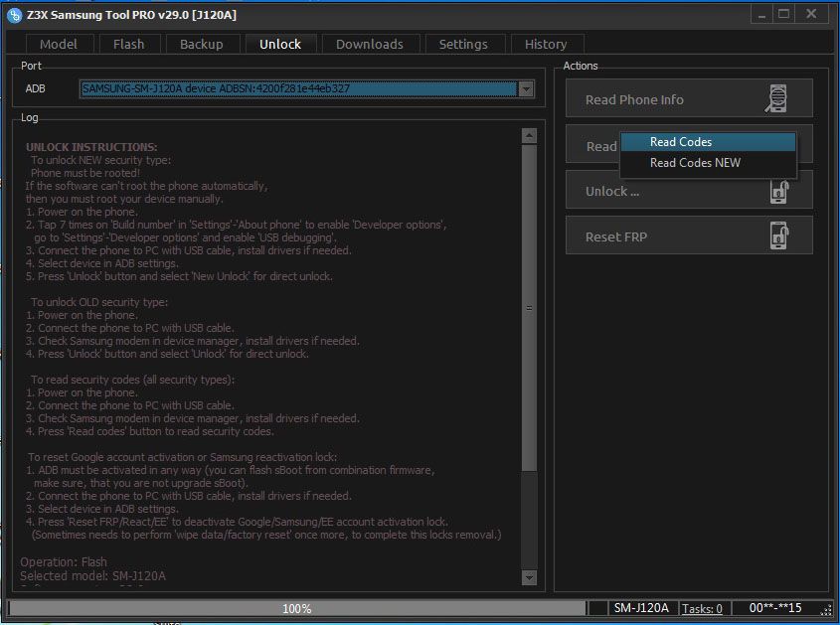Click the 100% progress bar
Screen dimensions: 840x625
pos(297,608)
